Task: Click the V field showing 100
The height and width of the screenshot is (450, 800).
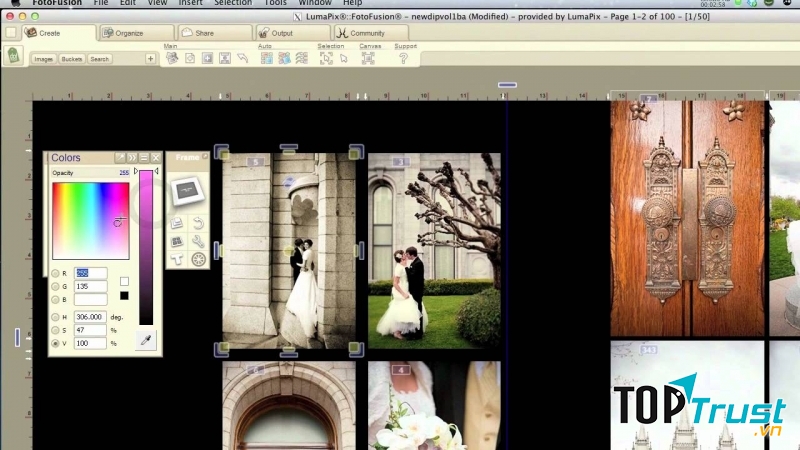Action: (90, 344)
